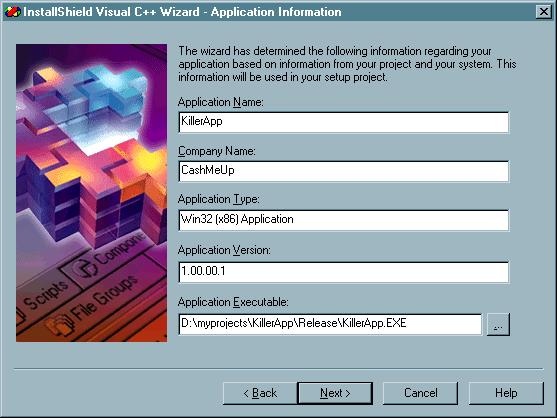Go to the previous step with Back
Viewport: 557px width, 418px height.
pyautogui.click(x=260, y=393)
